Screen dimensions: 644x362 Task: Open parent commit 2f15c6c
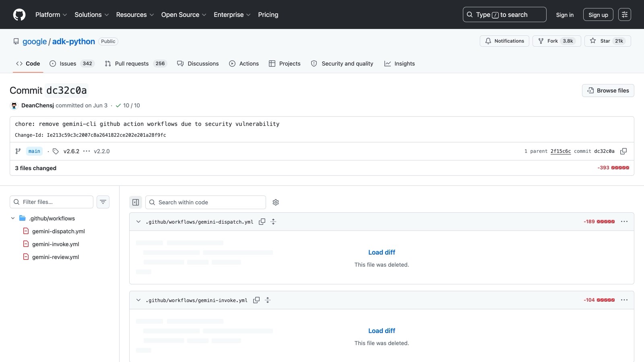coord(561,151)
